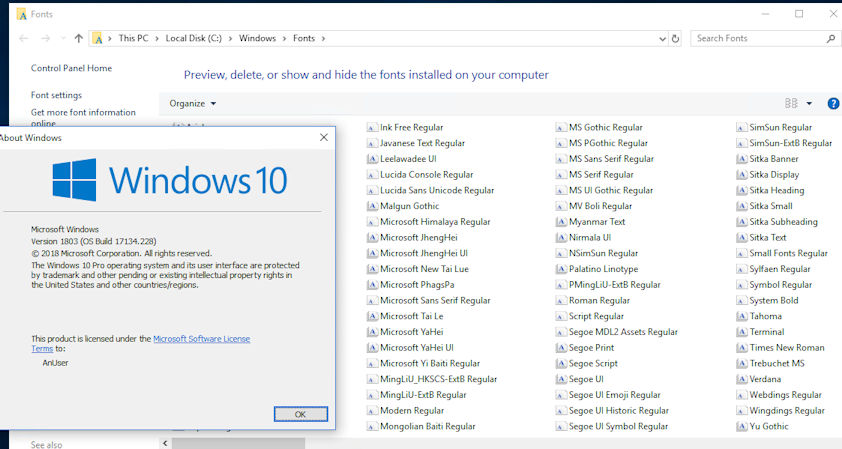The width and height of the screenshot is (842, 449).
Task: Select Script Regular font name
Action: pos(596,316)
